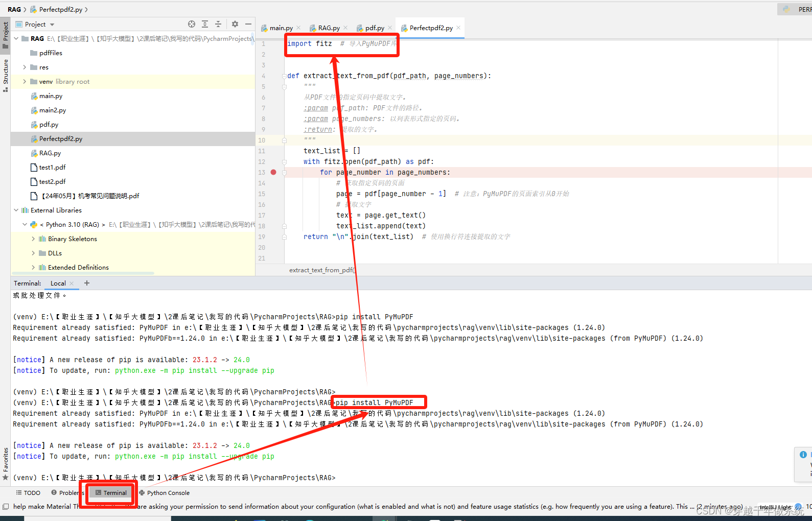The image size is (812, 521).
Task: Click on return join line 19
Action: tap(358, 236)
